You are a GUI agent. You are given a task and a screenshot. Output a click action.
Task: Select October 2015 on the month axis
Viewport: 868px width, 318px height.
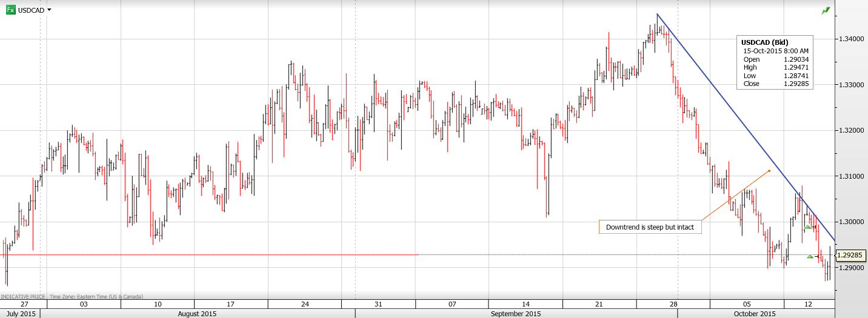pyautogui.click(x=755, y=314)
